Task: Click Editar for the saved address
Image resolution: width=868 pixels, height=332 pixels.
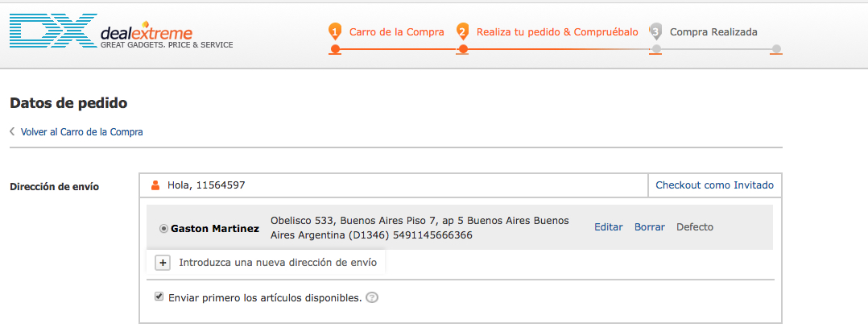Action: pos(608,227)
